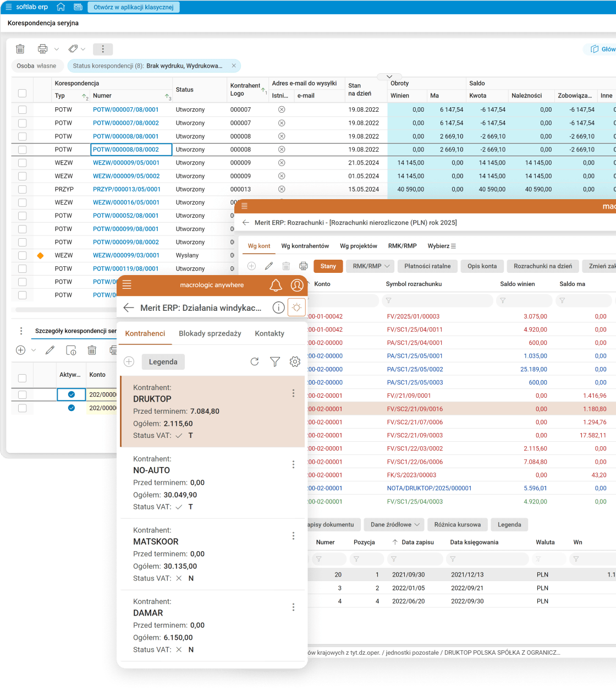Switch to the Blokady sprzedaży tab
The height and width of the screenshot is (691, 616).
pyautogui.click(x=210, y=333)
